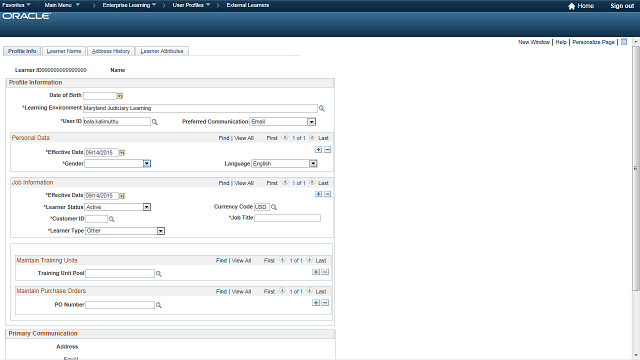Open Favorites menu

point(16,5)
